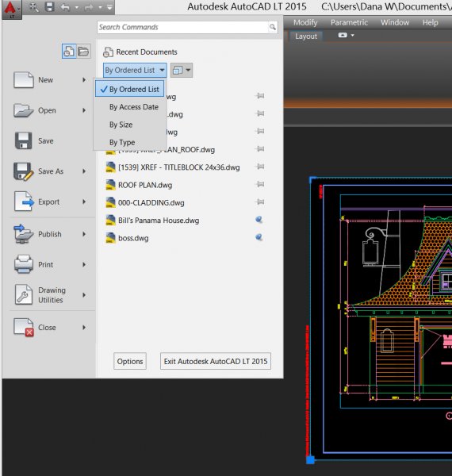Click the DWG icon beside TITLEBLOCK 24x36.dwg
The height and width of the screenshot is (476, 452).
[110, 167]
